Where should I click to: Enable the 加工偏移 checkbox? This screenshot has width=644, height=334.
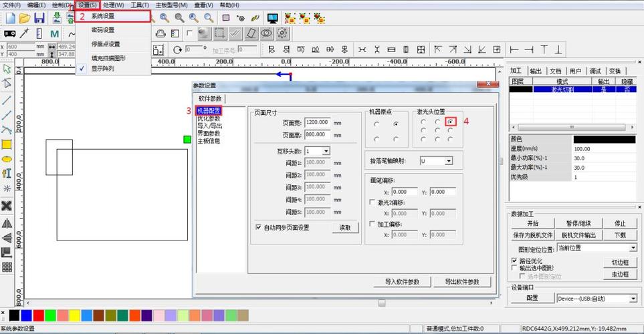372,224
